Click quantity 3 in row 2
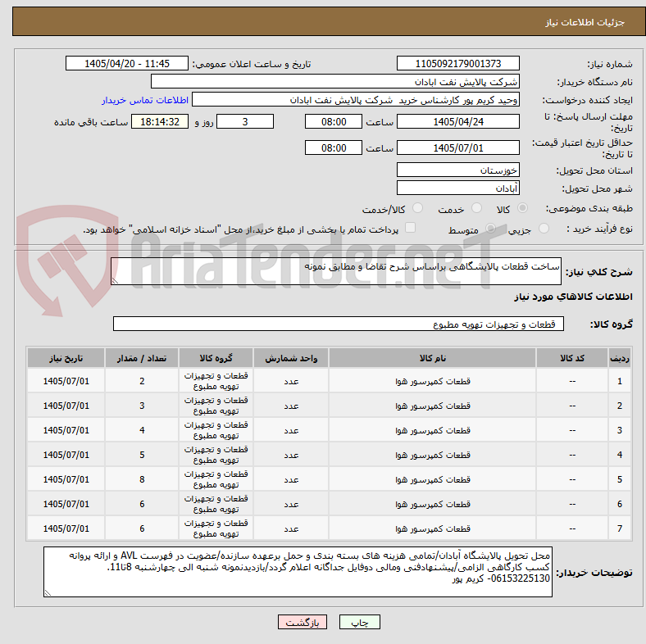Viewport: 646px width, 644px height. pos(142,406)
